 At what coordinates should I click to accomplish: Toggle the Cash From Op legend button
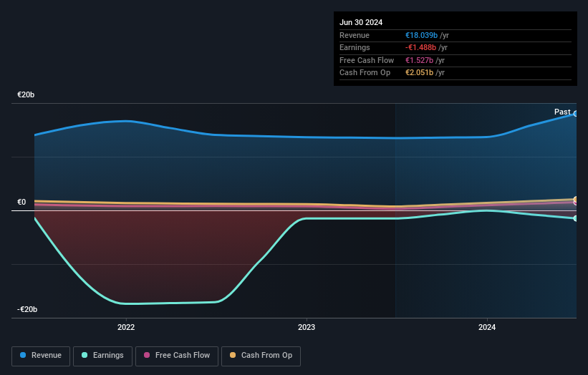click(261, 356)
